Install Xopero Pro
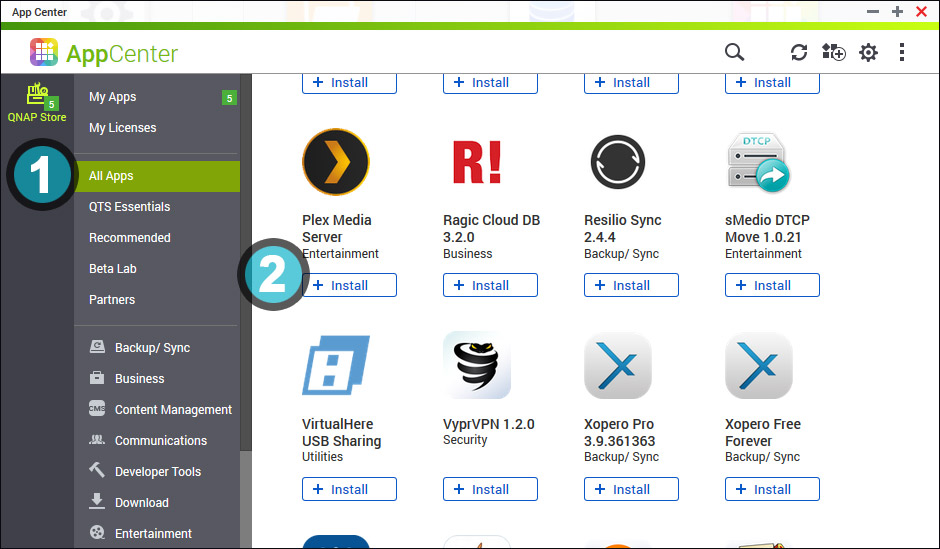The height and width of the screenshot is (549, 940). (x=631, y=489)
